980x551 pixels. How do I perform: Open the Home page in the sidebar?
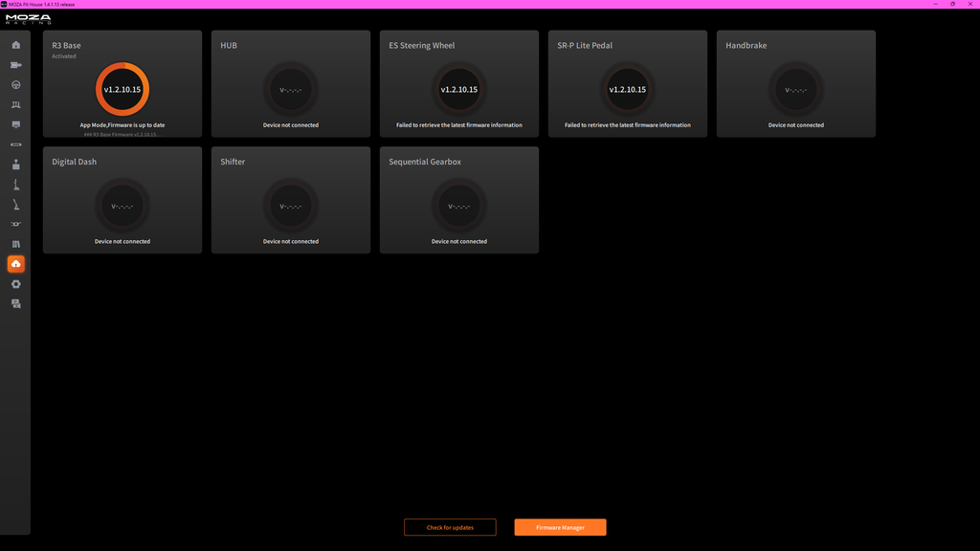pos(15,45)
